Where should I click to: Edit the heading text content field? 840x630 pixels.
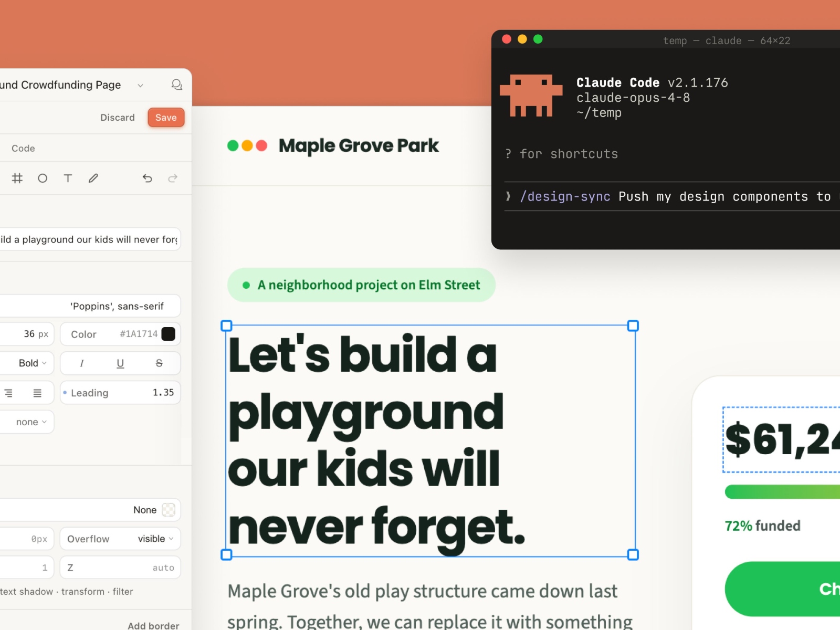90,239
